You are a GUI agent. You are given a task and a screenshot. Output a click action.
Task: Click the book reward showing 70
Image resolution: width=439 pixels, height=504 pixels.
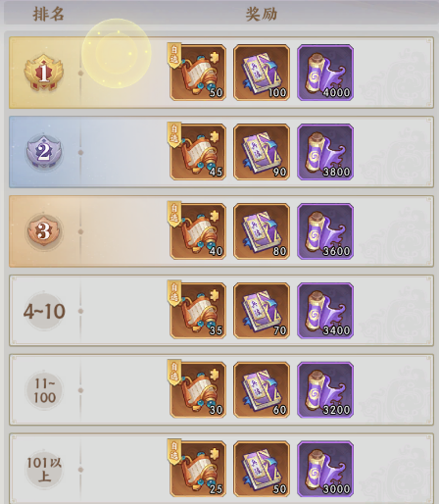[262, 311]
